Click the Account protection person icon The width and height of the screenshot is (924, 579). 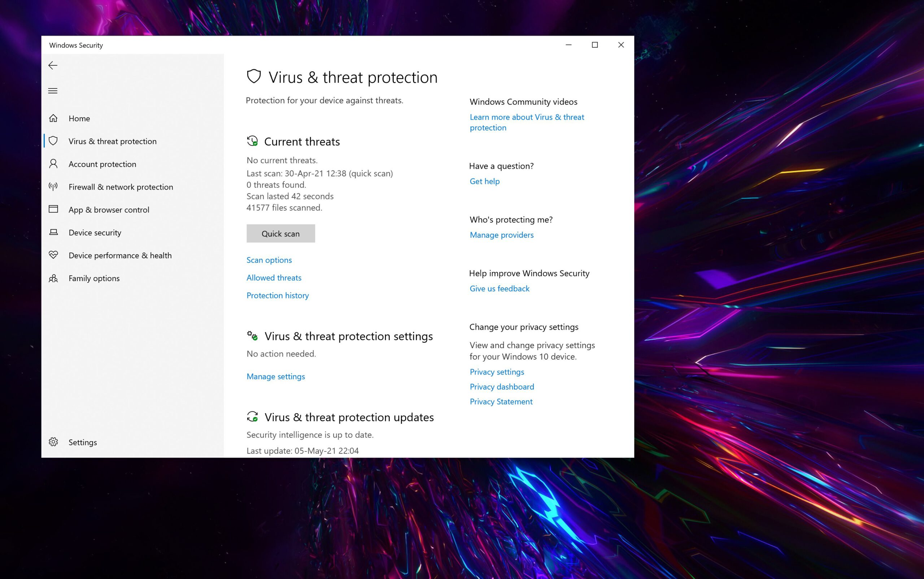tap(53, 164)
